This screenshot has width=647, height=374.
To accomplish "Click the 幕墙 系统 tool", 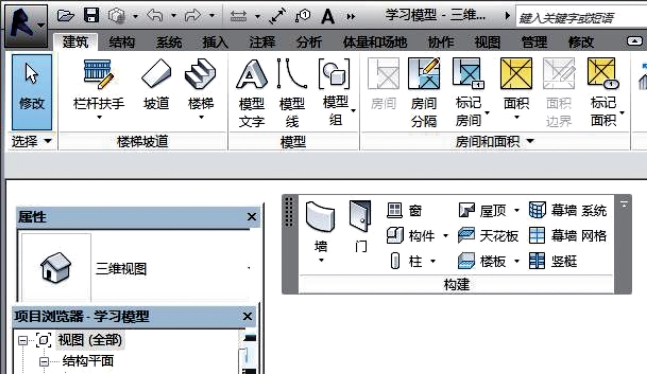I will pos(568,211).
